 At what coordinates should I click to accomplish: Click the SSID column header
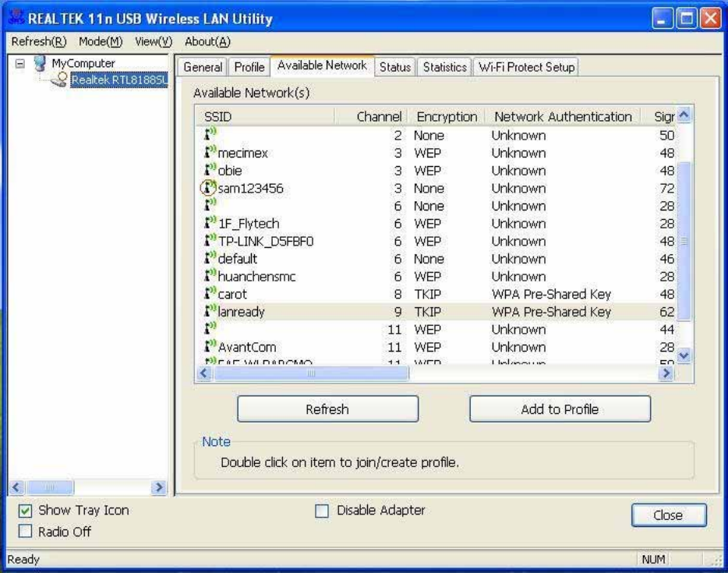pyautogui.click(x=265, y=117)
